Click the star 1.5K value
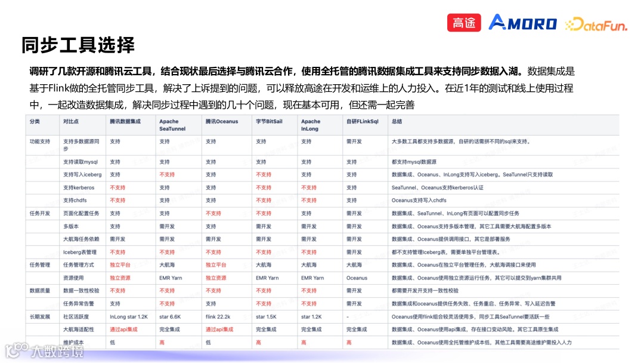Image resolution: width=644 pixels, height=363 pixels. (x=266, y=316)
